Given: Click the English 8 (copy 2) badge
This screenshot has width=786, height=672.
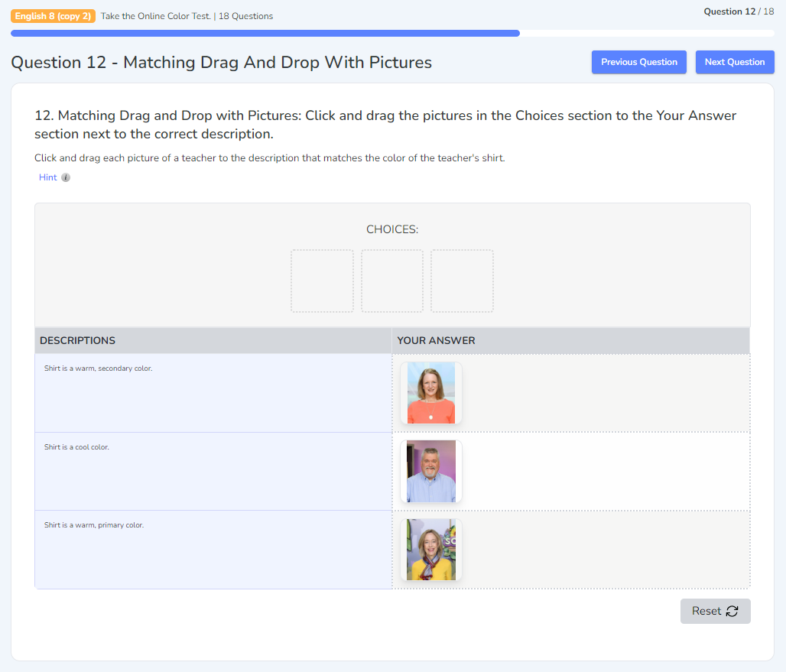Looking at the screenshot, I should [53, 16].
